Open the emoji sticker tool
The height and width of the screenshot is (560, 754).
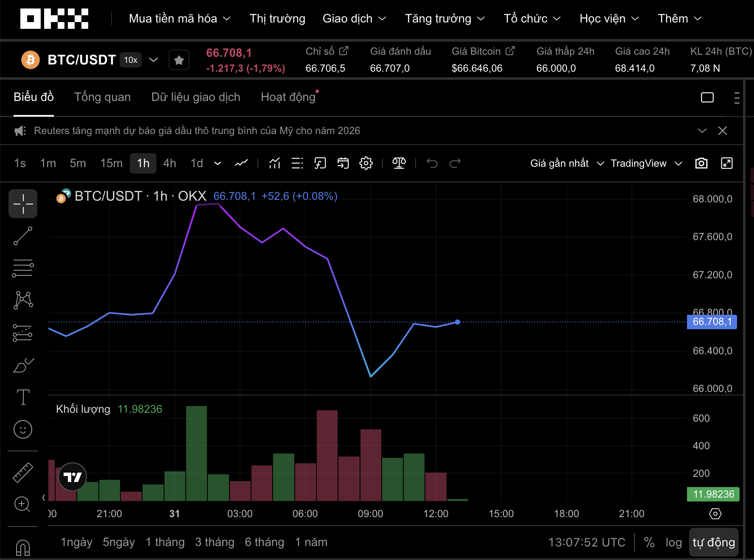pos(22,429)
